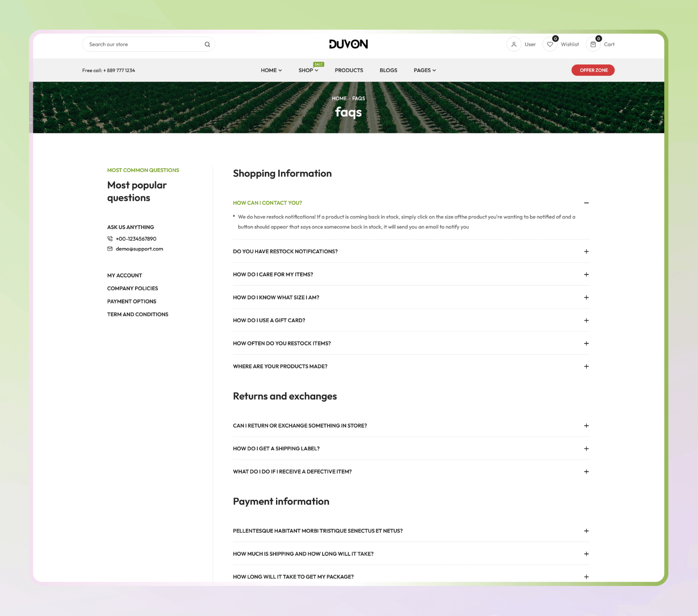Open the PAGES dropdown menu
Image resolution: width=698 pixels, height=616 pixels.
coord(425,70)
